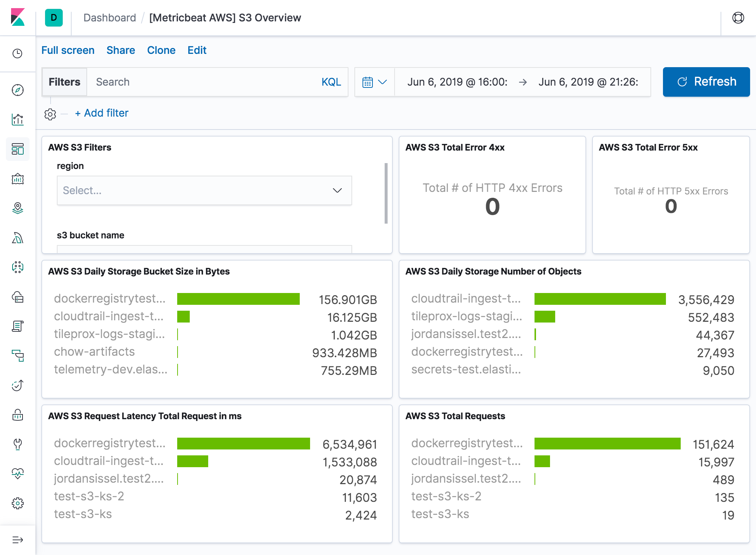756x555 pixels.
Task: Open the KQL query language popover
Action: 331,82
